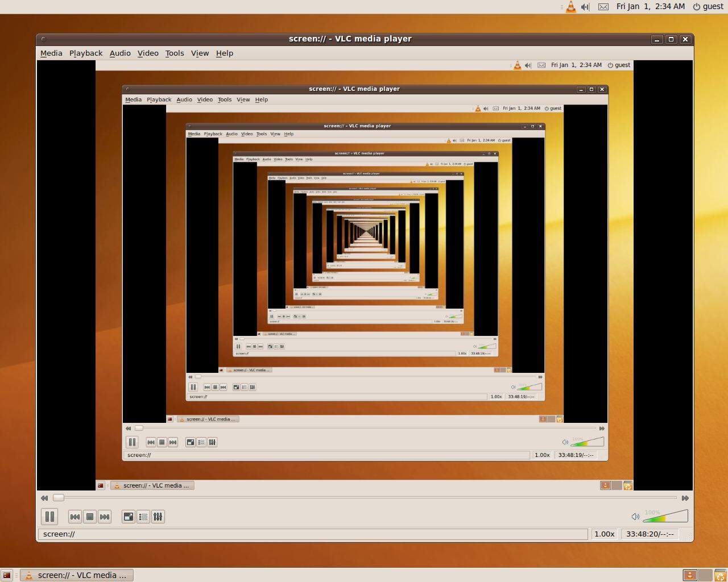
Task: Click the VLC cone icon in the system tray
Action: point(571,7)
